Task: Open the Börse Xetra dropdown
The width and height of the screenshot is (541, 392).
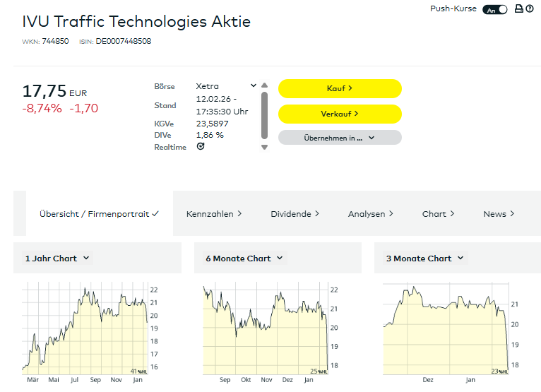Action: point(226,86)
